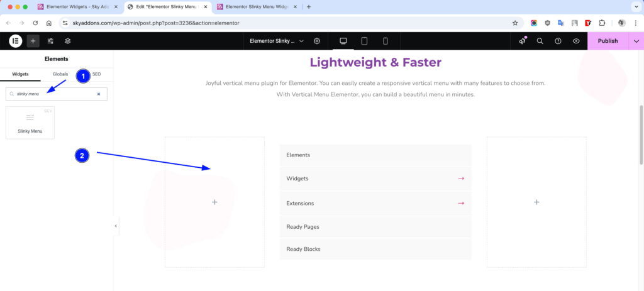
Task: Open the browser Extensions puzzle icon
Action: coord(602,23)
